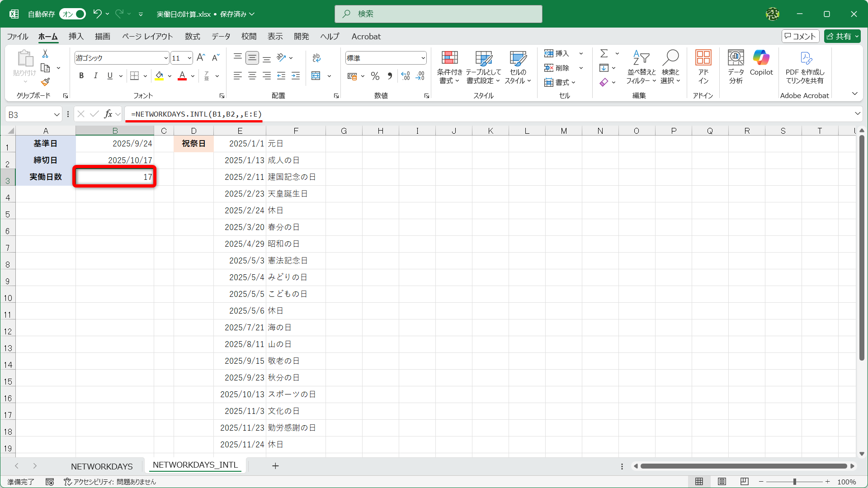This screenshot has height=488, width=868.
Task: Open find and select (検索と選択)
Action: tap(670, 68)
